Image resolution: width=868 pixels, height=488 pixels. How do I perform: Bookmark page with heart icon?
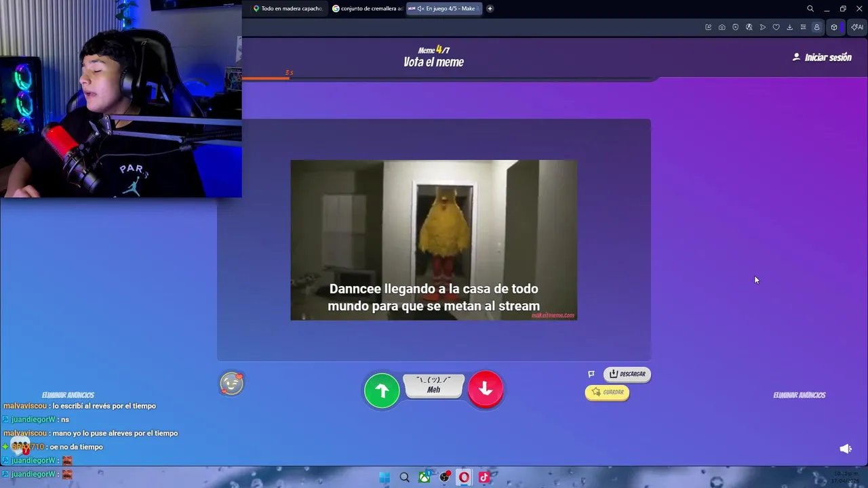pos(776,27)
